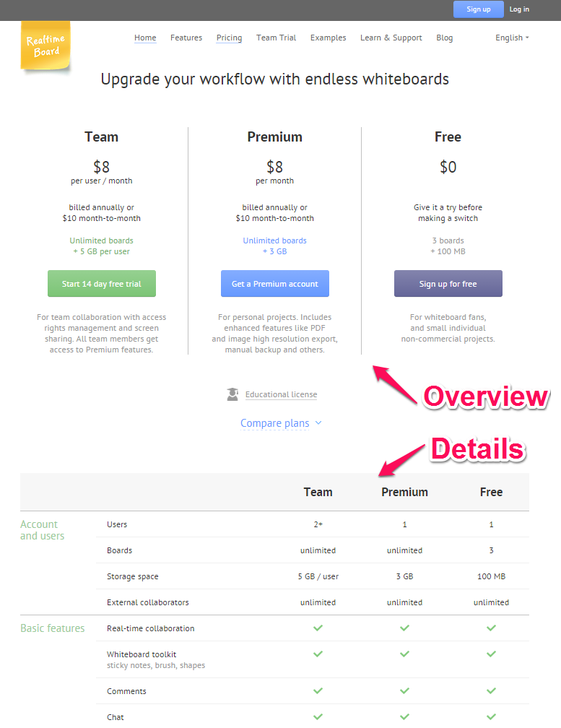Click the Log in link
Screen dimensions: 561x728
point(519,9)
